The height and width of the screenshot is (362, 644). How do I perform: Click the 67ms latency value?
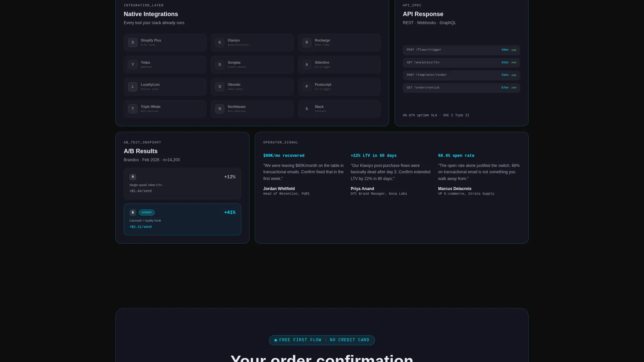pyautogui.click(x=505, y=88)
